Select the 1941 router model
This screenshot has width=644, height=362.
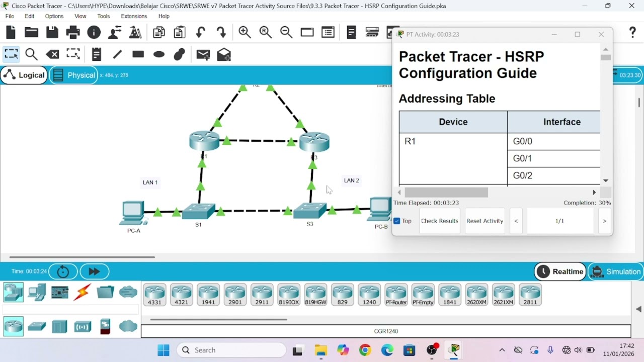208,295
